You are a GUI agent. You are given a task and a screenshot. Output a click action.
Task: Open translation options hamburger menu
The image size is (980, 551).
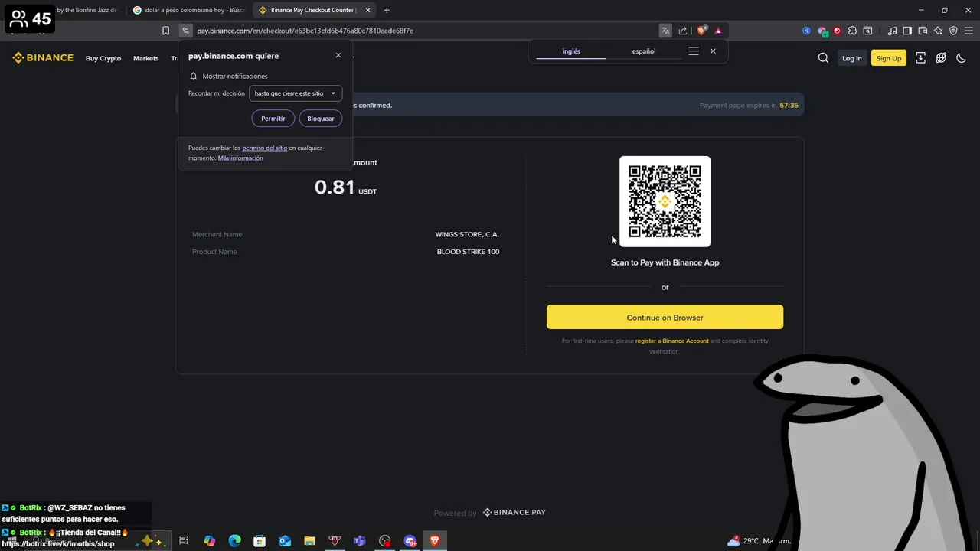coord(694,51)
